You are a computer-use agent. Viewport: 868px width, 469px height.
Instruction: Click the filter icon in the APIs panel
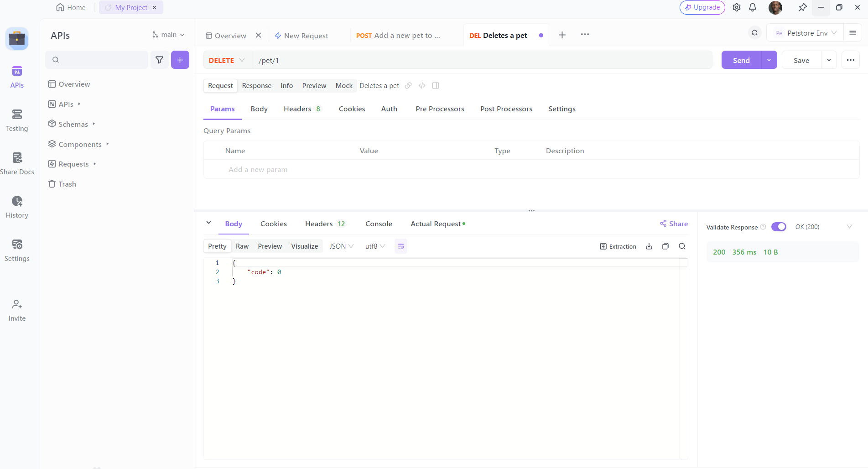click(159, 60)
